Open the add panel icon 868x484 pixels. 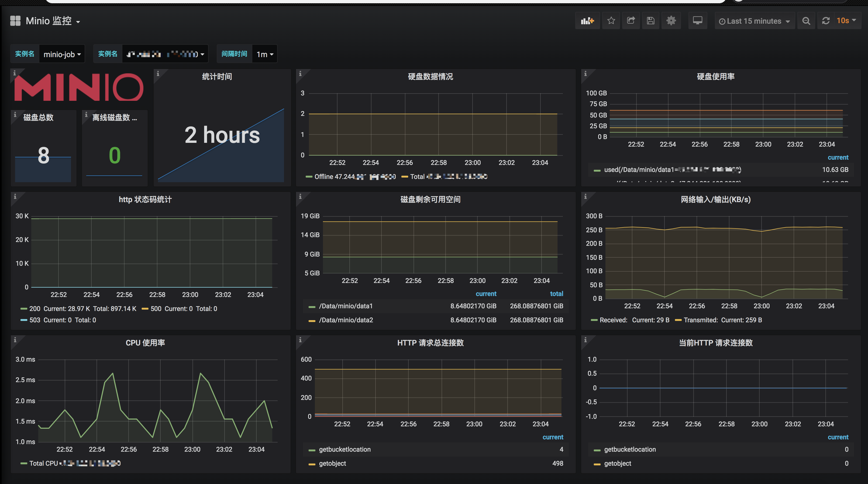point(588,20)
